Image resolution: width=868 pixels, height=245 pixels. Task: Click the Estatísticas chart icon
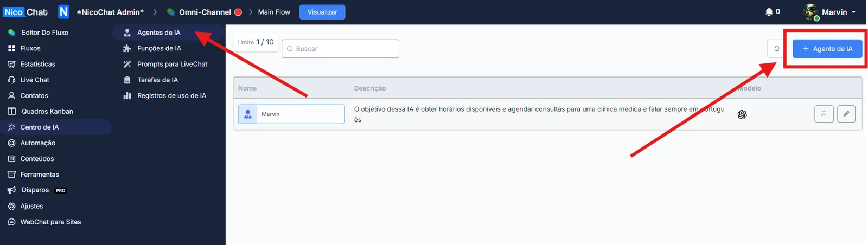(12, 64)
